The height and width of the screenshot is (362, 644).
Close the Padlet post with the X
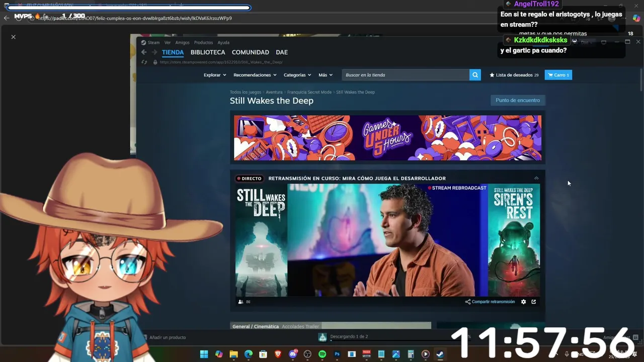click(14, 37)
